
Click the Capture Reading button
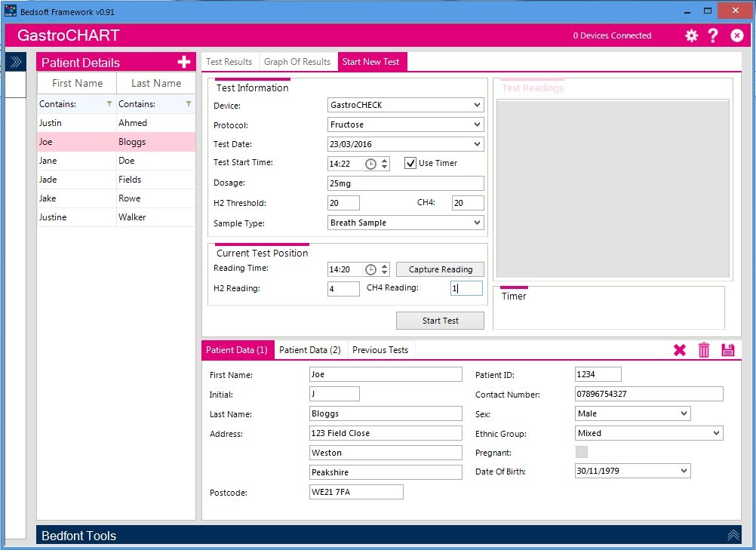point(440,269)
